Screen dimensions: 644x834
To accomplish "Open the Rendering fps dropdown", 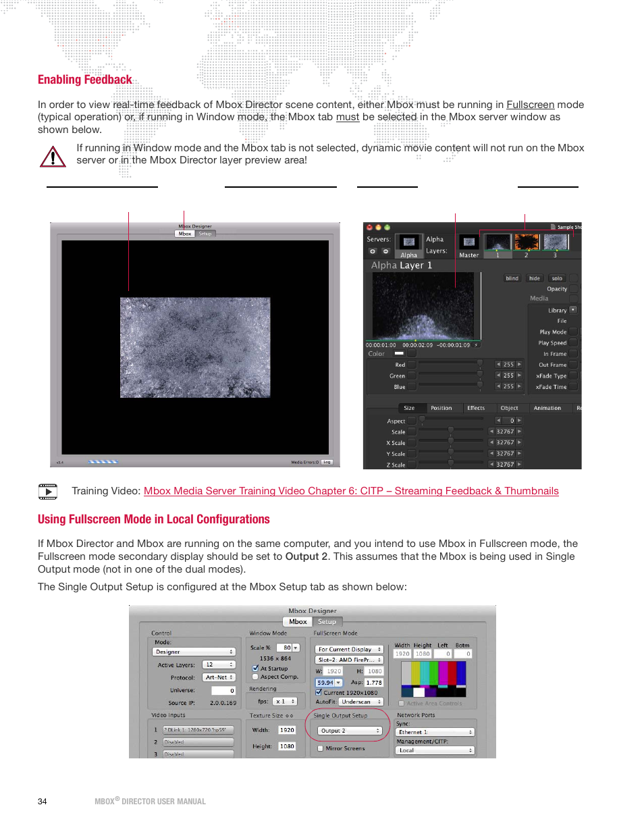I will point(285,701).
